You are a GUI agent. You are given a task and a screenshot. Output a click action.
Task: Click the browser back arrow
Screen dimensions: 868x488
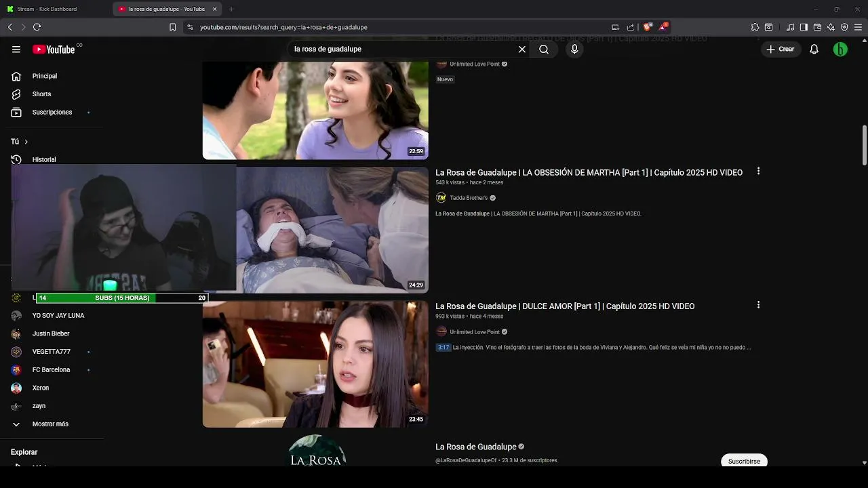pos(9,27)
